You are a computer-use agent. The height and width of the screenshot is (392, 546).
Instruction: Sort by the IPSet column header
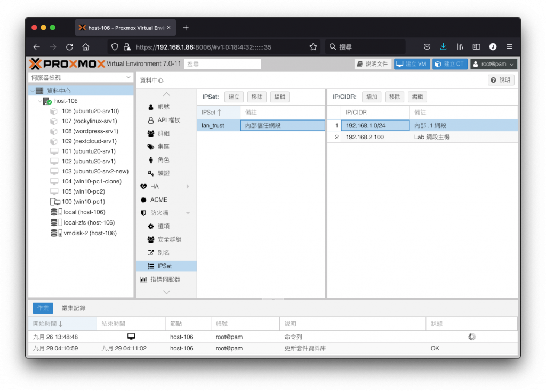[x=219, y=112]
